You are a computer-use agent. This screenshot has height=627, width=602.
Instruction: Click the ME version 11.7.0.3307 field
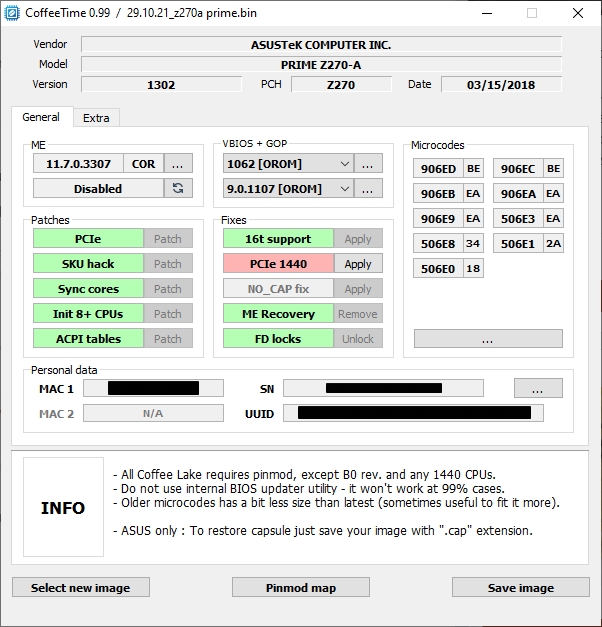tap(78, 164)
